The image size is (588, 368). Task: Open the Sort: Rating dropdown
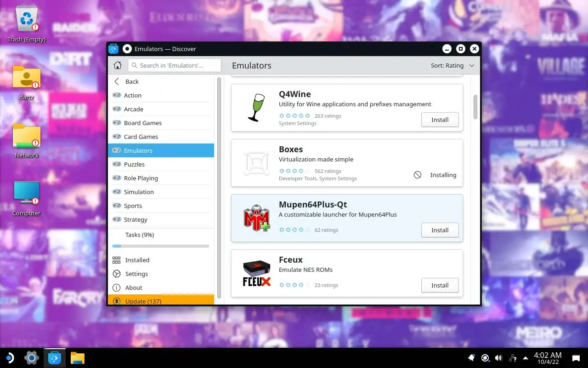[452, 65]
